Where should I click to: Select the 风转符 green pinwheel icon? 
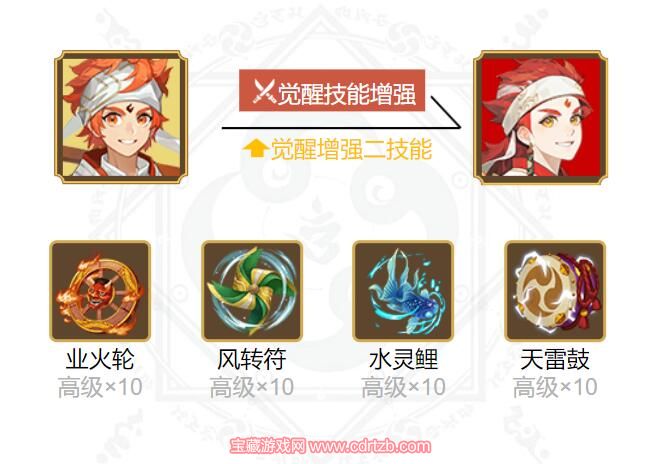[x=252, y=291]
